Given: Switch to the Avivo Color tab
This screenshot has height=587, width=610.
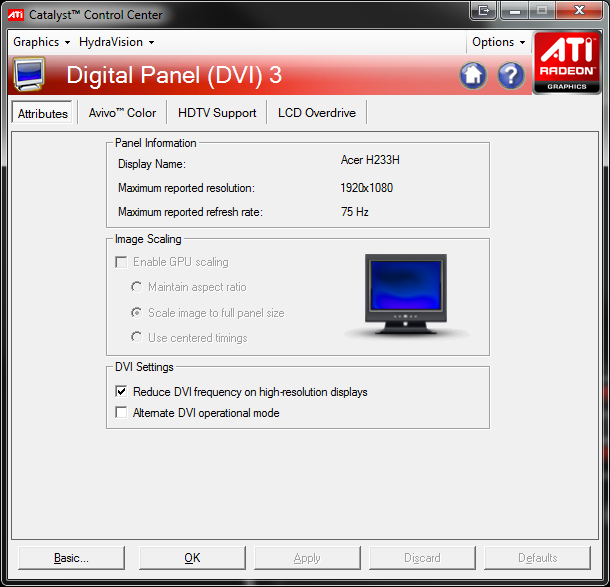Looking at the screenshot, I should coord(122,113).
